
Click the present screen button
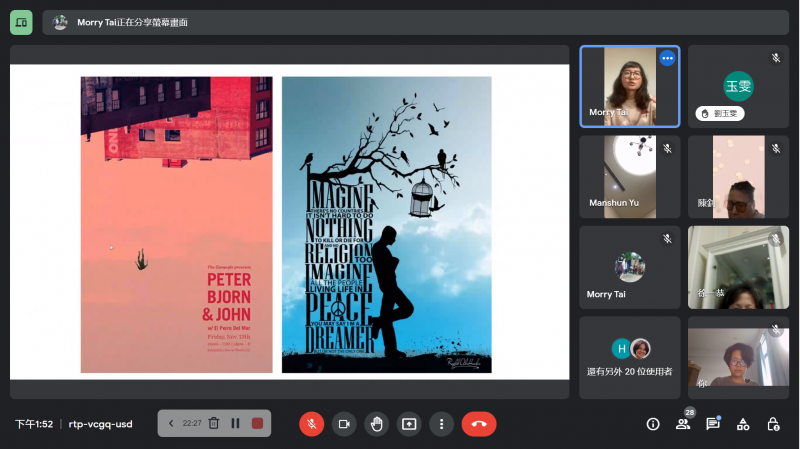pos(409,424)
